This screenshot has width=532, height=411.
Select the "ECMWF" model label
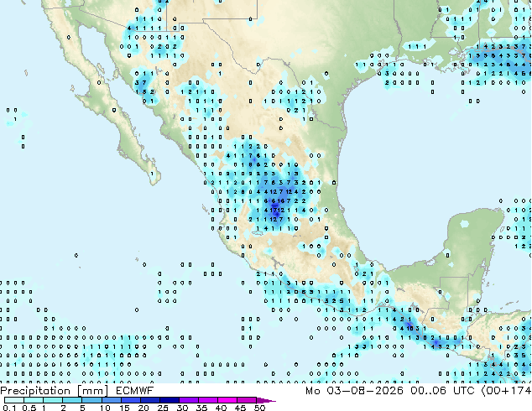pos(135,391)
